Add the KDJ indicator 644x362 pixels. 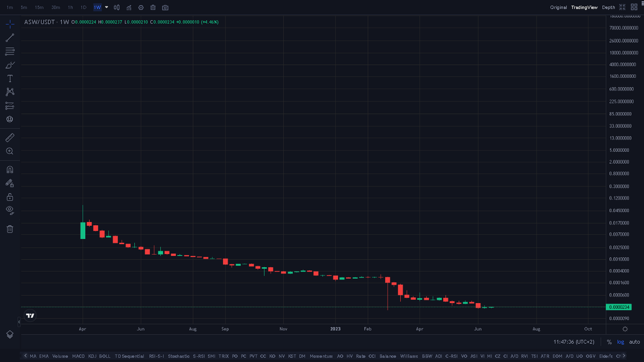[x=92, y=356]
